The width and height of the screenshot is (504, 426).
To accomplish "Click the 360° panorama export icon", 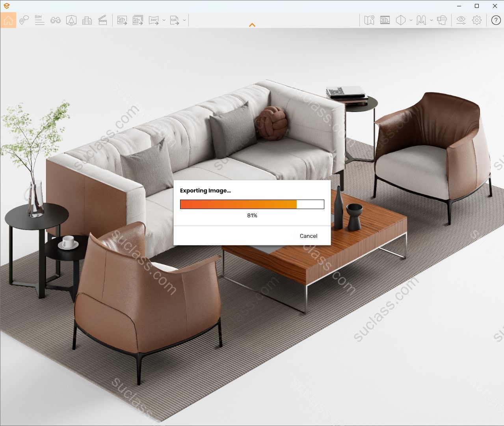I will pos(154,20).
